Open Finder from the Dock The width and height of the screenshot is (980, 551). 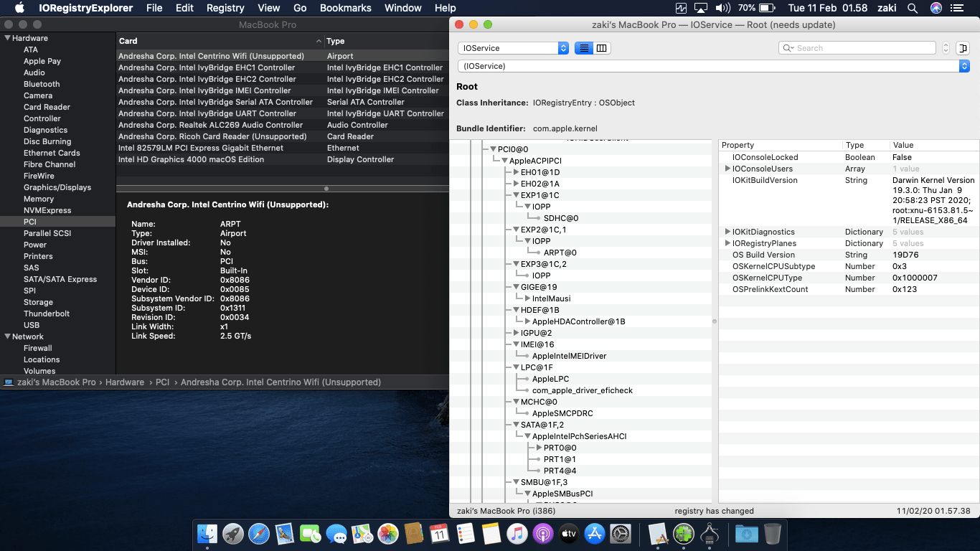207,533
